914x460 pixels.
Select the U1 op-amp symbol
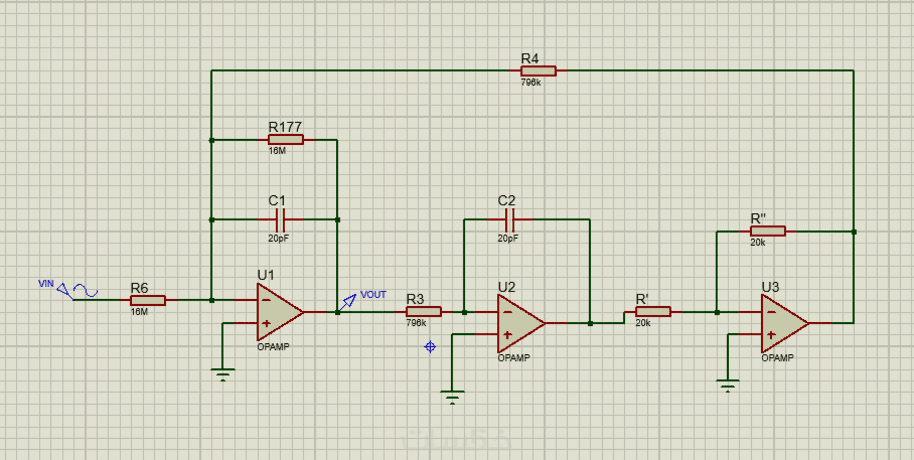279,312
